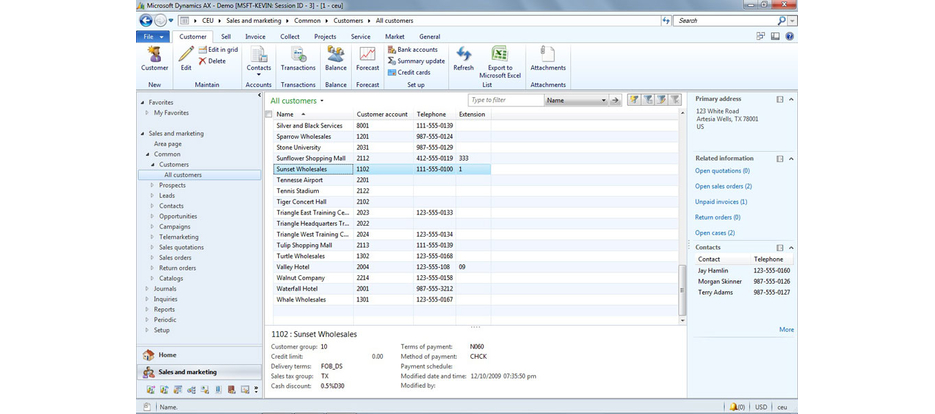Click the Customers breadcrumb segment
This screenshot has width=935, height=414.
tap(348, 20)
